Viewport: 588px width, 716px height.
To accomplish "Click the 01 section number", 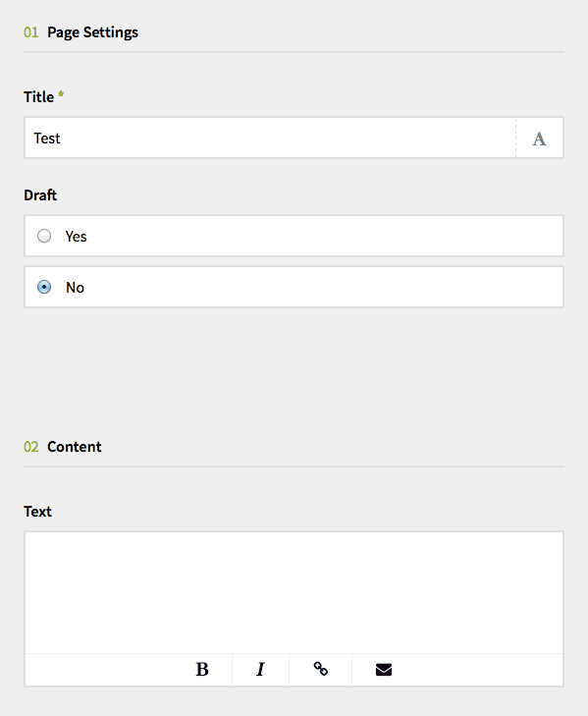I will point(31,32).
